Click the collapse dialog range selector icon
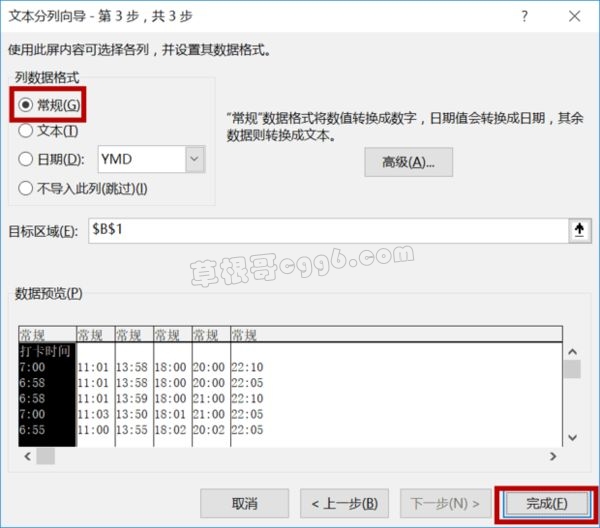 pyautogui.click(x=579, y=231)
